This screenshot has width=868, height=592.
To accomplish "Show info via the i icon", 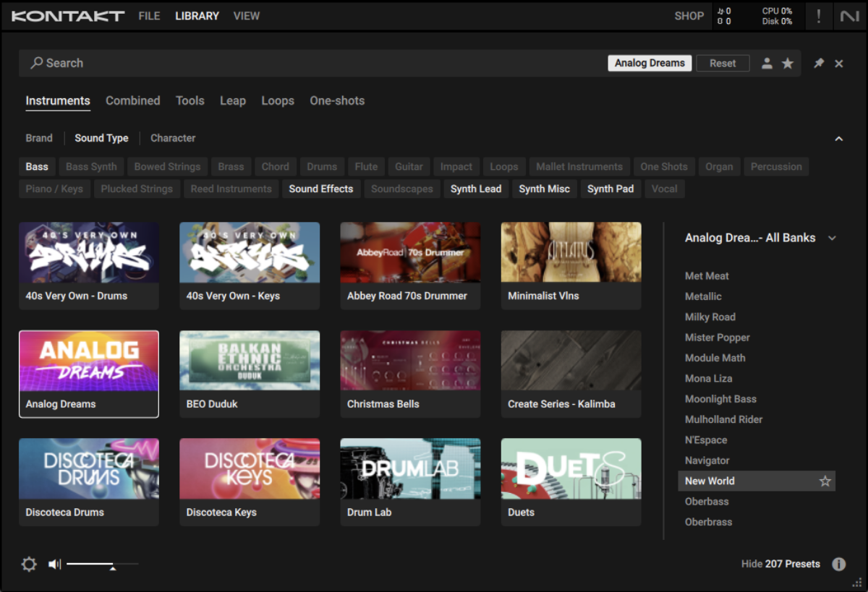I will (x=838, y=565).
